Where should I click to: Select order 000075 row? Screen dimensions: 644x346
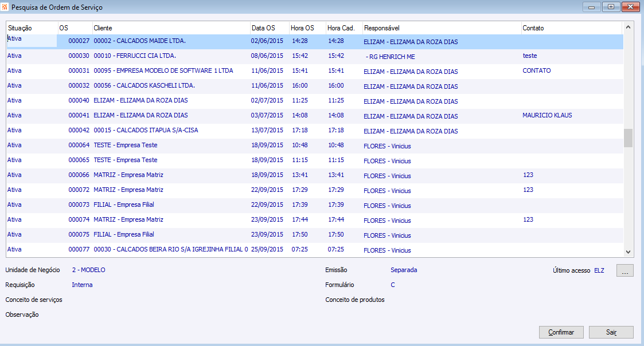click(315, 235)
